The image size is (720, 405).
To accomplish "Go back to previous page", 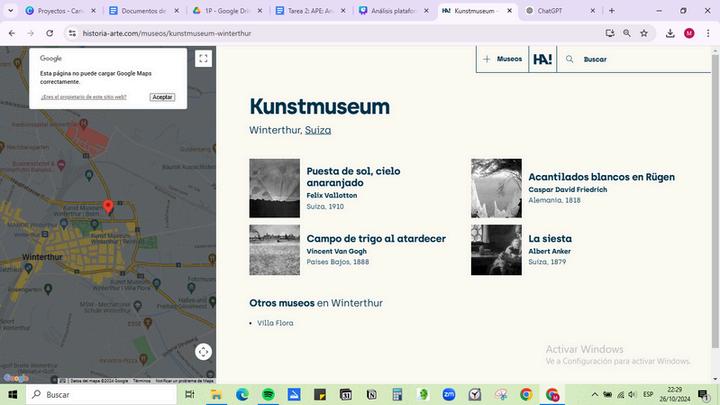I will point(12,33).
